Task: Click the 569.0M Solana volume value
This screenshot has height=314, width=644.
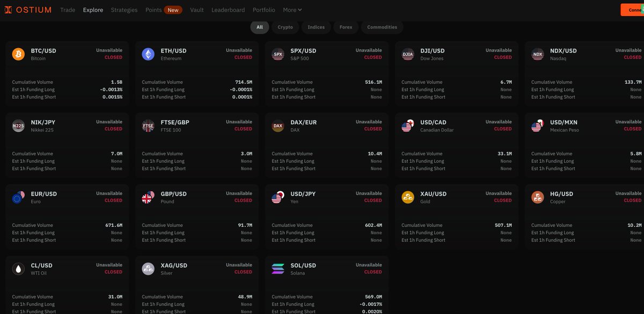Action: (x=374, y=297)
